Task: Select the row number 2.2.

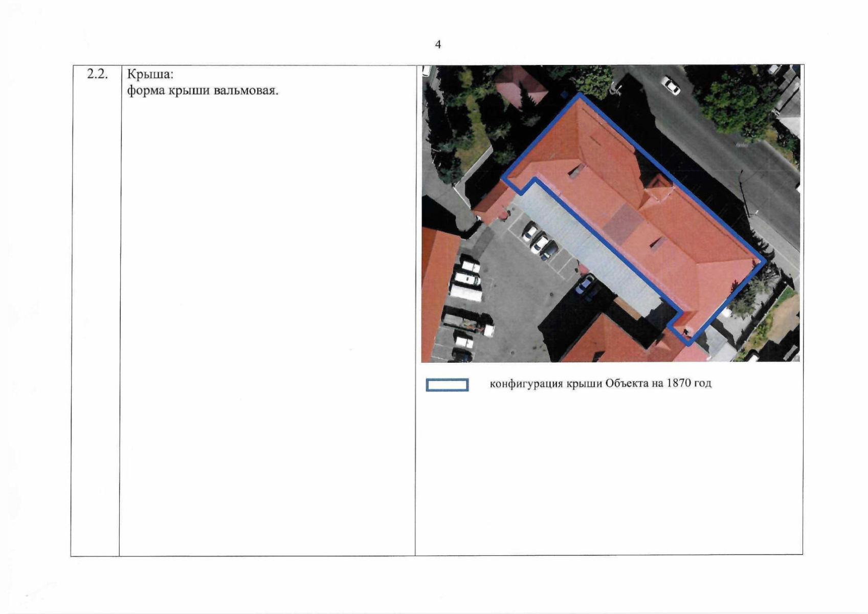Action: point(97,74)
